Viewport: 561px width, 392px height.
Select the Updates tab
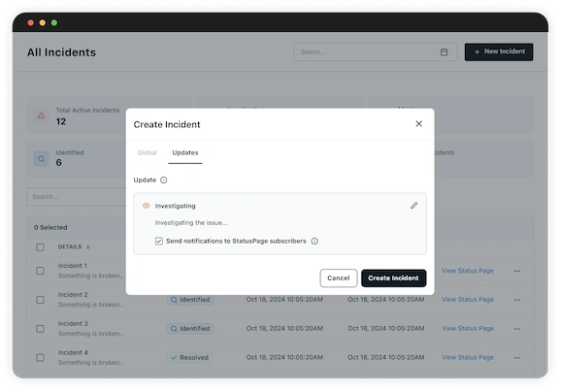click(x=185, y=152)
